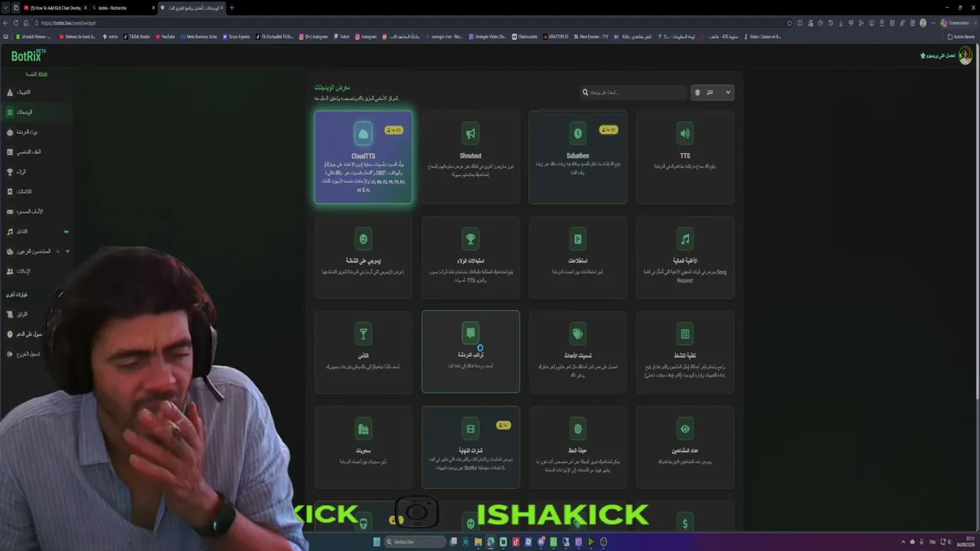Screen dimensions: 980x551
Task: Open the widget category filter dropdown
Action: (712, 93)
